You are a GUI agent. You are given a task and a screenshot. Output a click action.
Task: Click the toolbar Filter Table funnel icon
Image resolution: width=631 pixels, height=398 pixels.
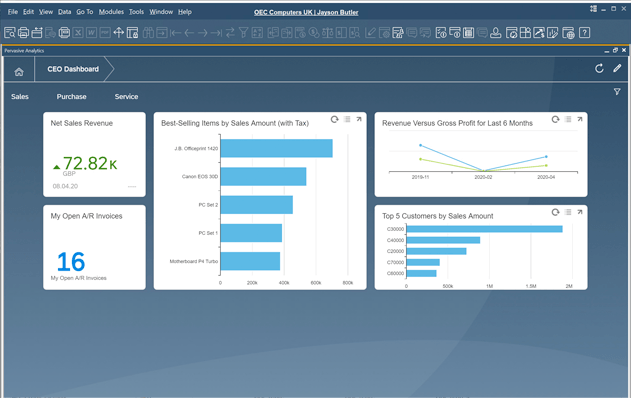coord(243,33)
